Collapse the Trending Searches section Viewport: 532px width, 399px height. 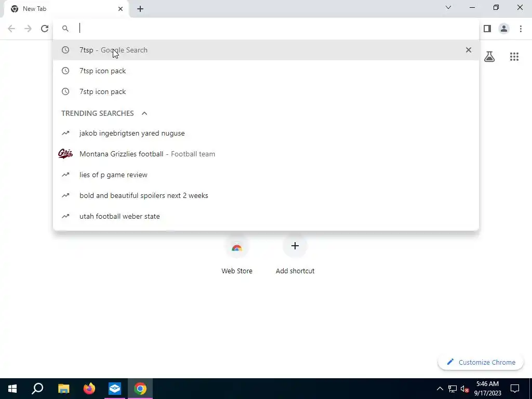(144, 113)
